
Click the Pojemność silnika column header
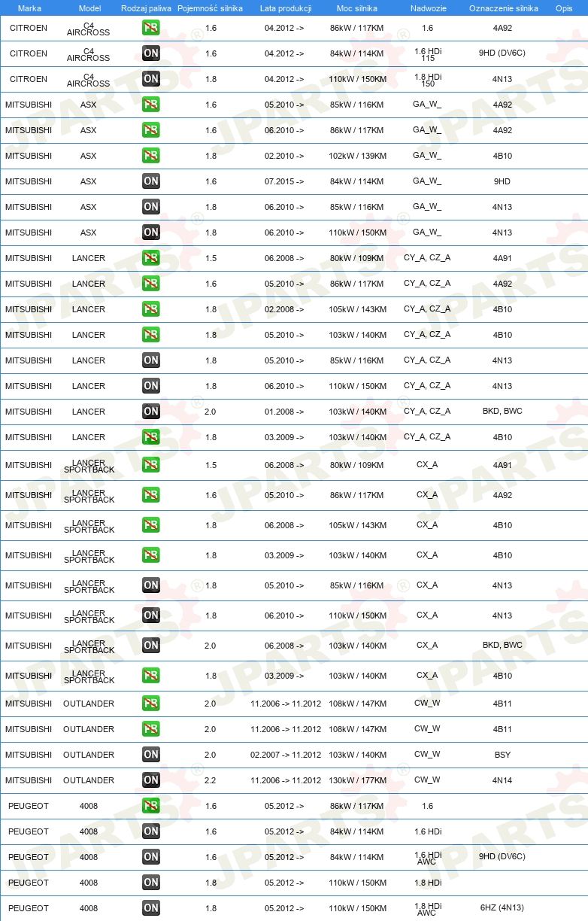click(211, 8)
